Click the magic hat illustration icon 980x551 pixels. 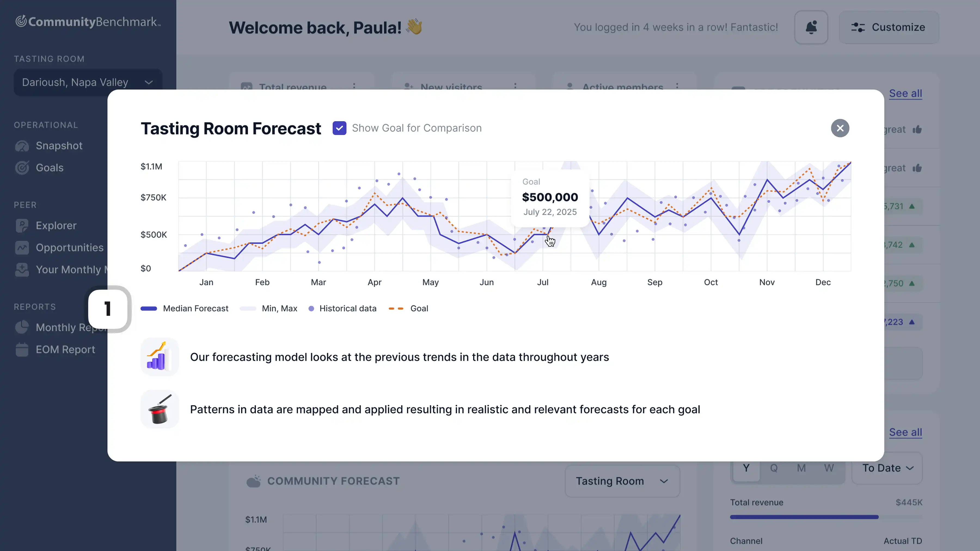coord(160,409)
